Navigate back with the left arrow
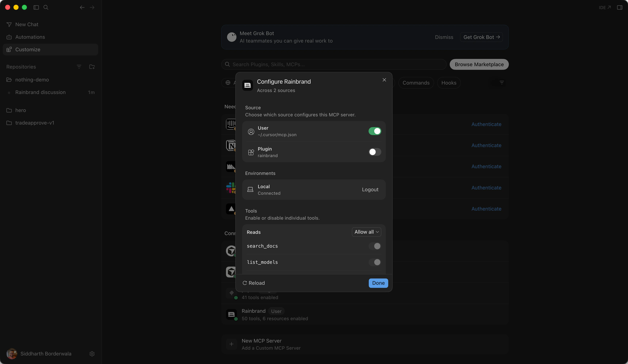This screenshot has height=364, width=628. coord(82,7)
